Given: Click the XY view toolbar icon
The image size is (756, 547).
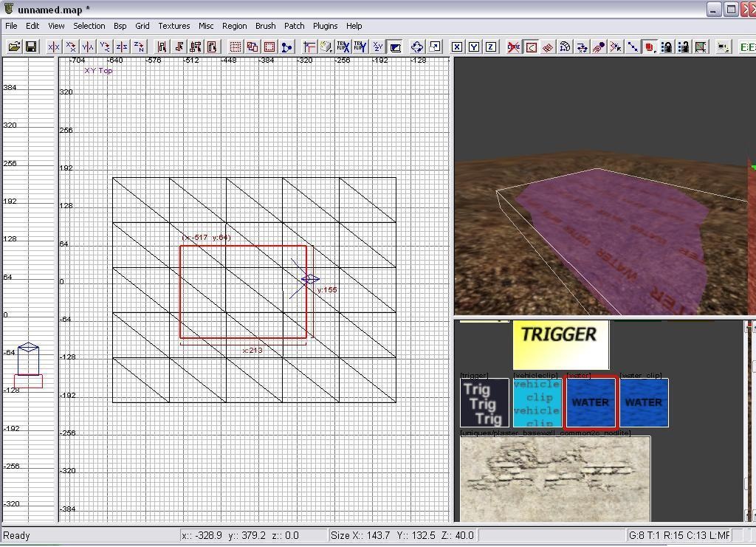Looking at the screenshot, I should click(x=377, y=47).
